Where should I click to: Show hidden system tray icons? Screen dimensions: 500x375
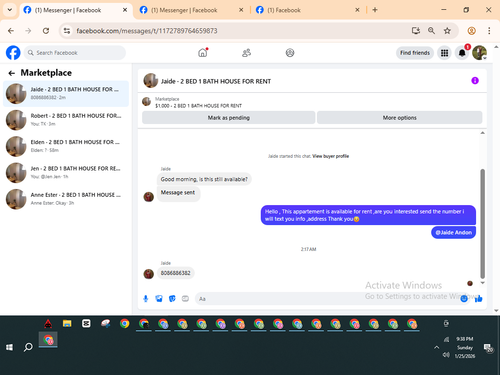(436, 347)
